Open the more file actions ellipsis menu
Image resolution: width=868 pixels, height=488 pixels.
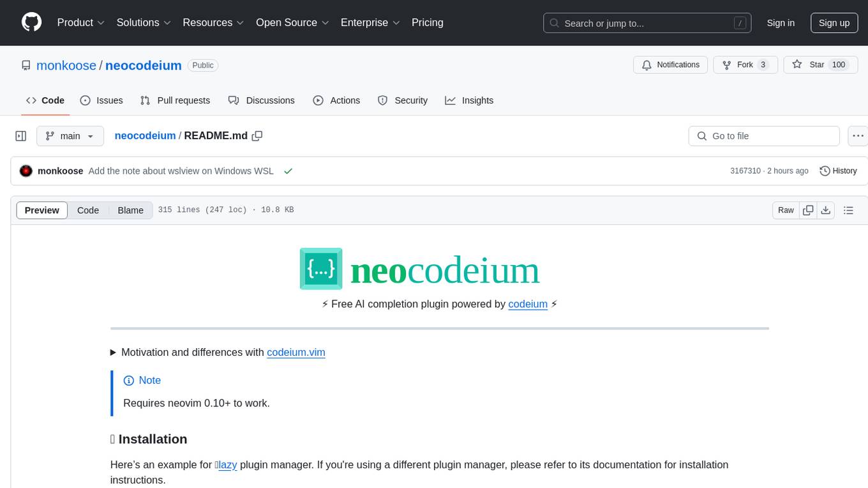(x=858, y=136)
